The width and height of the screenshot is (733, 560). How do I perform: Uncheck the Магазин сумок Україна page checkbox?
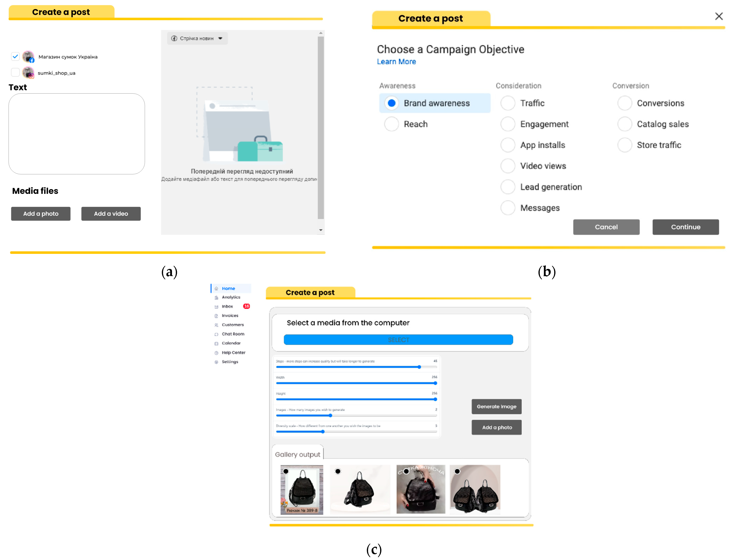[x=15, y=56]
